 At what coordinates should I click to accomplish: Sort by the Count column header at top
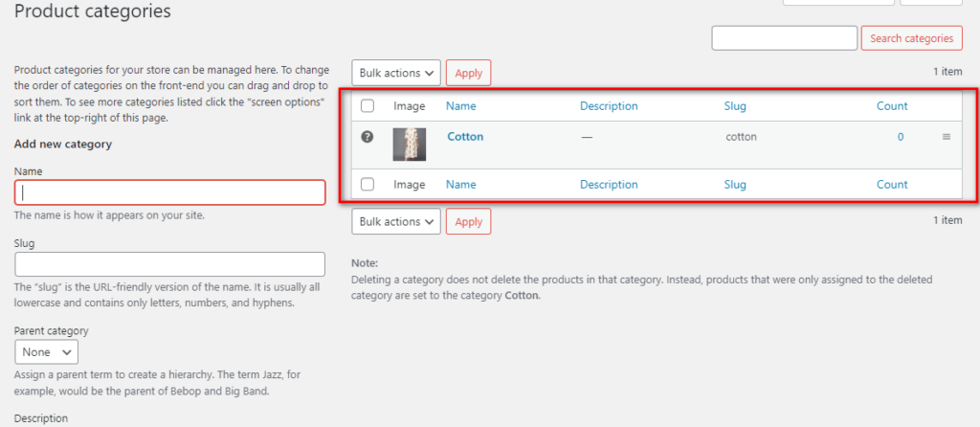pos(892,106)
